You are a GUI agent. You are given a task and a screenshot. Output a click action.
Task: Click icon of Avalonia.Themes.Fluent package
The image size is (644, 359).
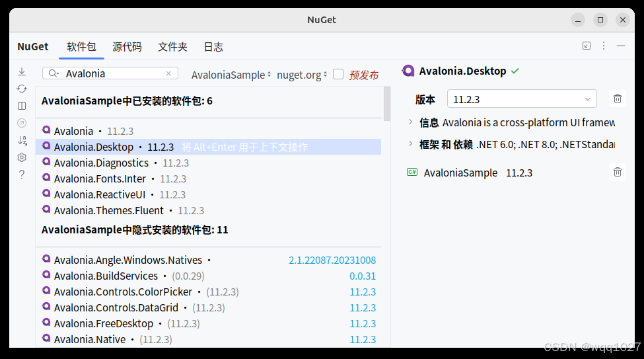click(x=46, y=210)
